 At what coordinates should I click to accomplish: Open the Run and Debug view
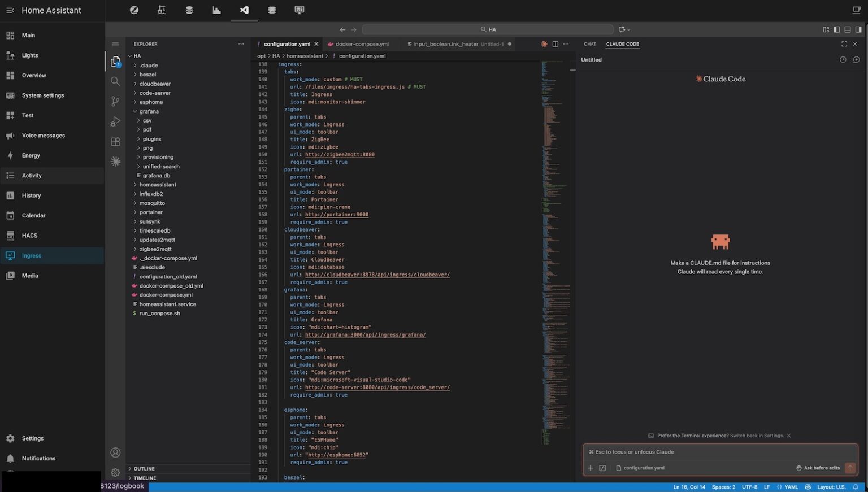pyautogui.click(x=115, y=121)
